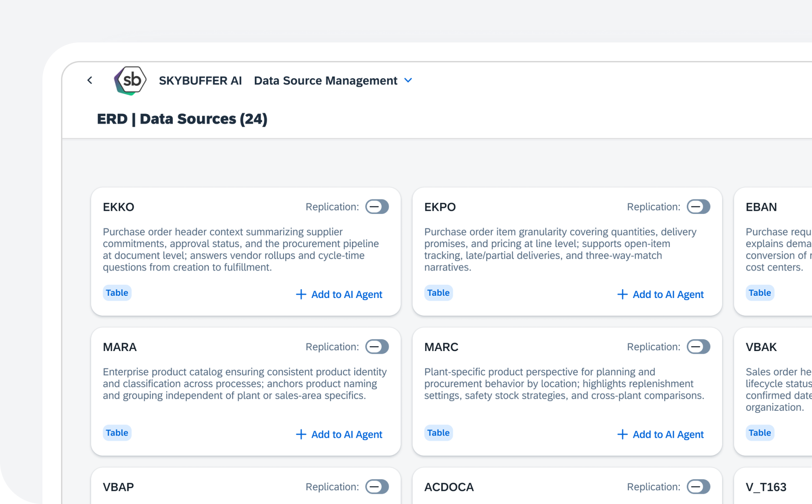The height and width of the screenshot is (504, 812).
Task: Click Add to AI Agent text for MARC
Action: click(x=668, y=435)
